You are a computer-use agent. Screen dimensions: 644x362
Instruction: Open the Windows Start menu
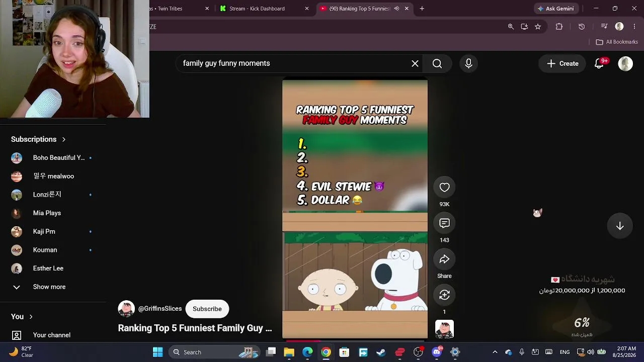click(x=157, y=352)
